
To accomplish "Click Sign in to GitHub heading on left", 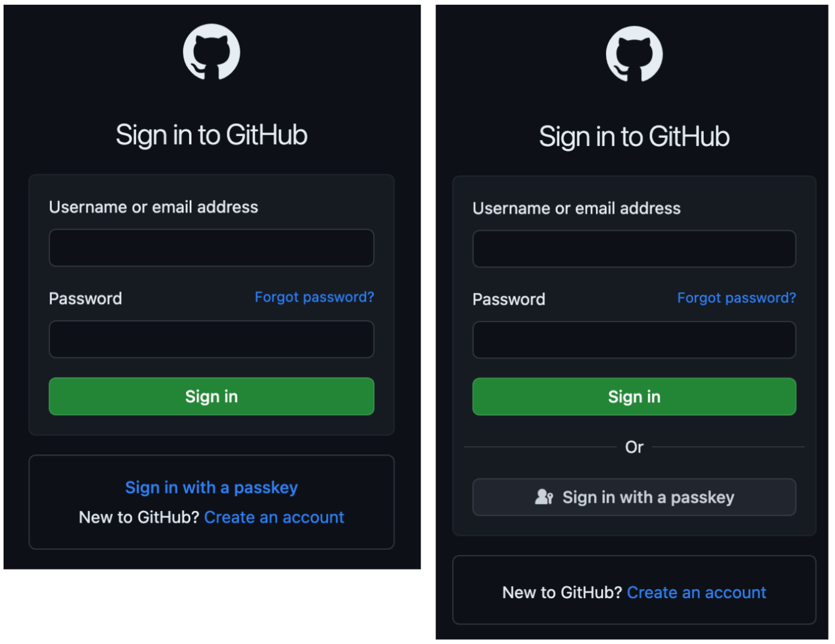I will click(211, 135).
